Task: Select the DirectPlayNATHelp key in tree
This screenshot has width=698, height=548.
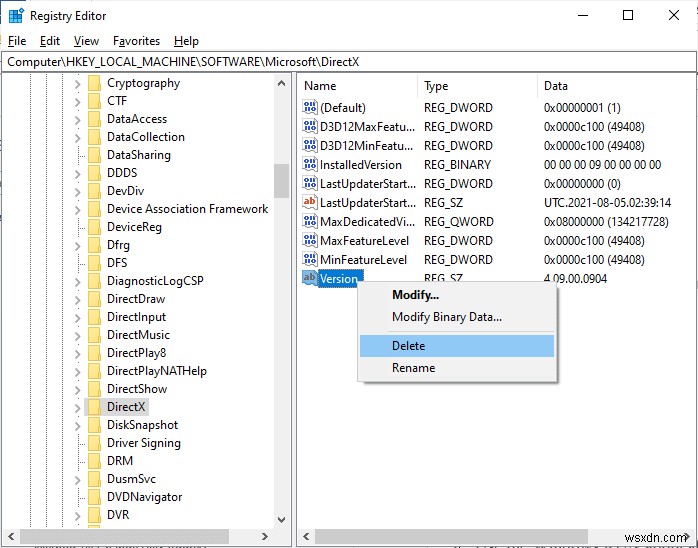Action: click(x=157, y=371)
